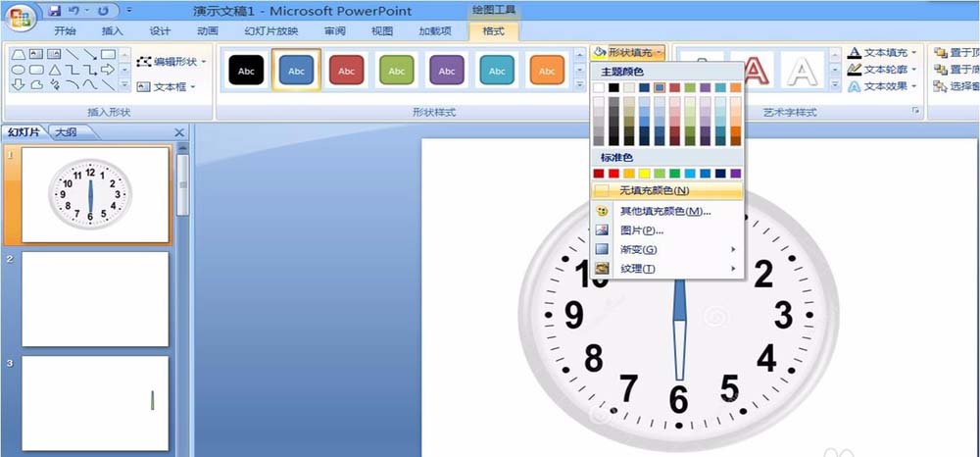The height and width of the screenshot is (457, 980).
Task: Switch to the 动画 ribbon tab
Action: pyautogui.click(x=208, y=31)
